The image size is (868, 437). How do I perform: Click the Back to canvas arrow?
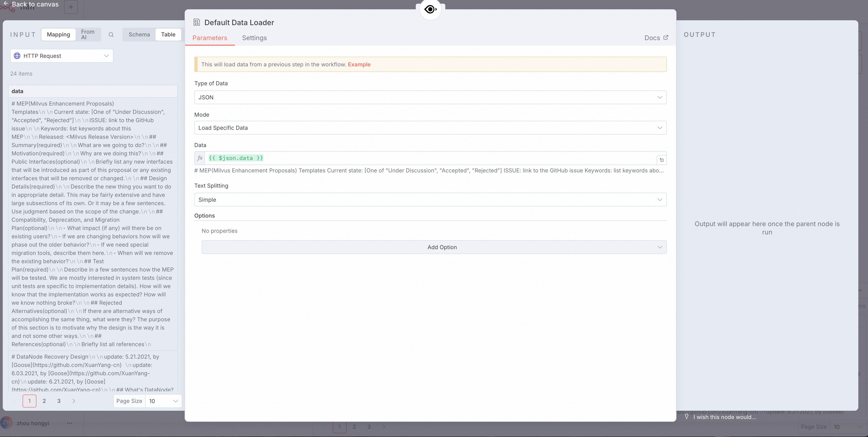[6, 4]
